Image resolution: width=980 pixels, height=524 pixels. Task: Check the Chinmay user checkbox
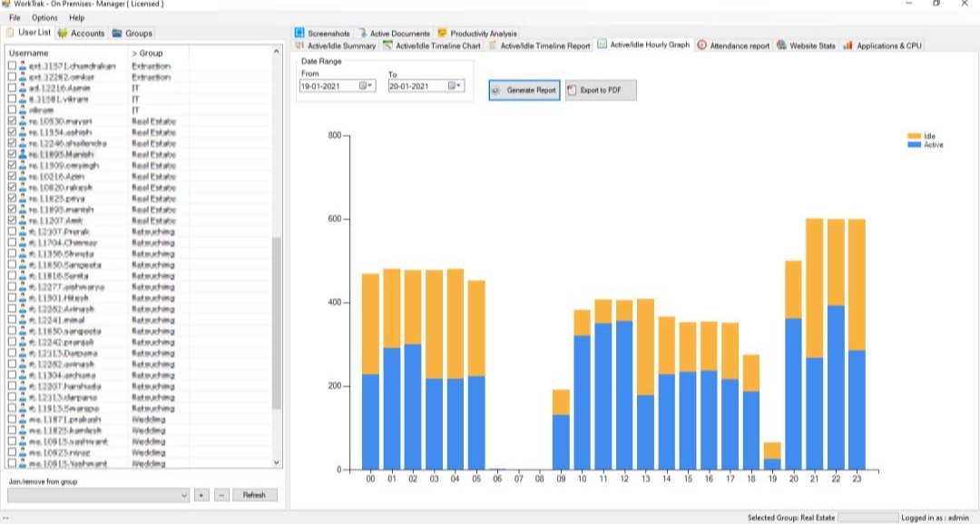pyautogui.click(x=12, y=242)
